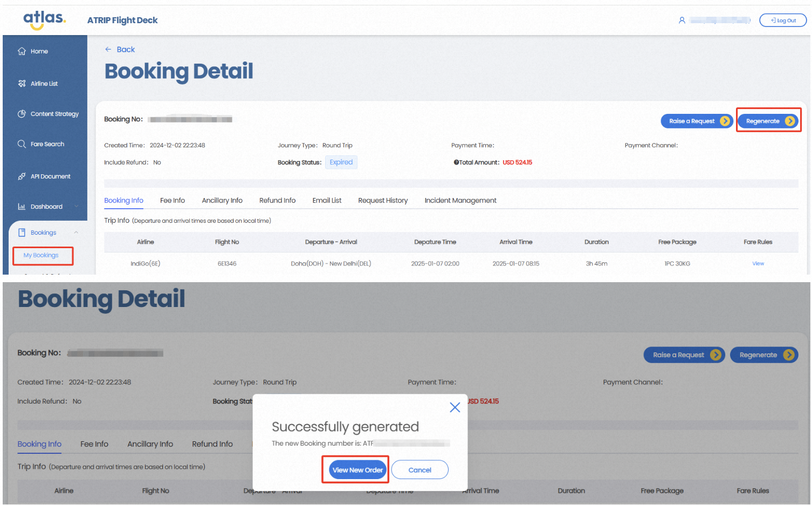The width and height of the screenshot is (812, 505).
Task: Open the Fare Rules View link
Action: point(758,264)
